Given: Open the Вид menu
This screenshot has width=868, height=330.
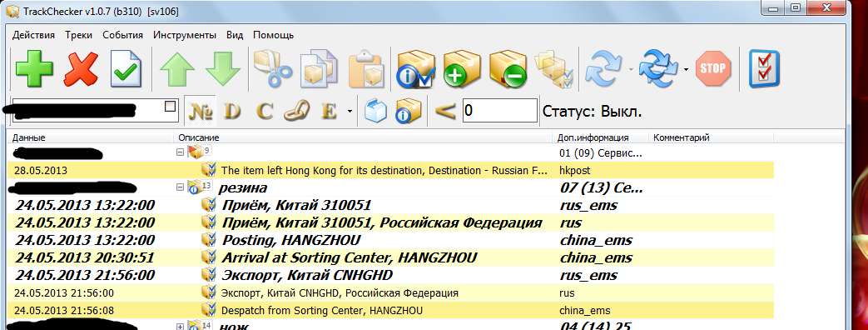Looking at the screenshot, I should (235, 35).
